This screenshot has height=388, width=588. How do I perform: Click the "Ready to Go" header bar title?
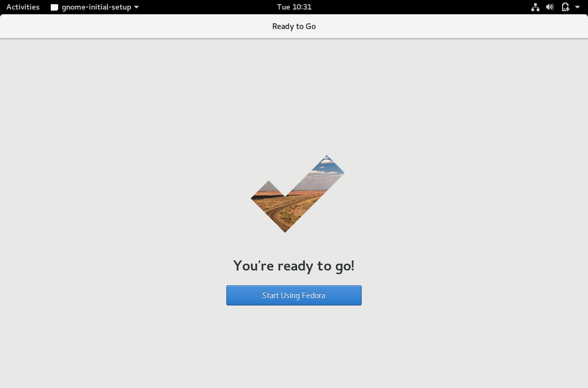coord(293,26)
